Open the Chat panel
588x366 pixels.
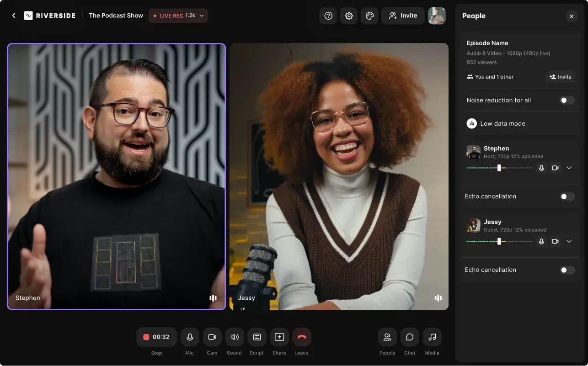point(409,337)
